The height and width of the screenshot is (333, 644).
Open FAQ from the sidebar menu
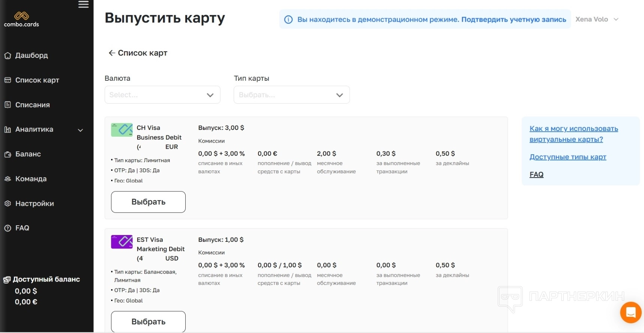(22, 228)
